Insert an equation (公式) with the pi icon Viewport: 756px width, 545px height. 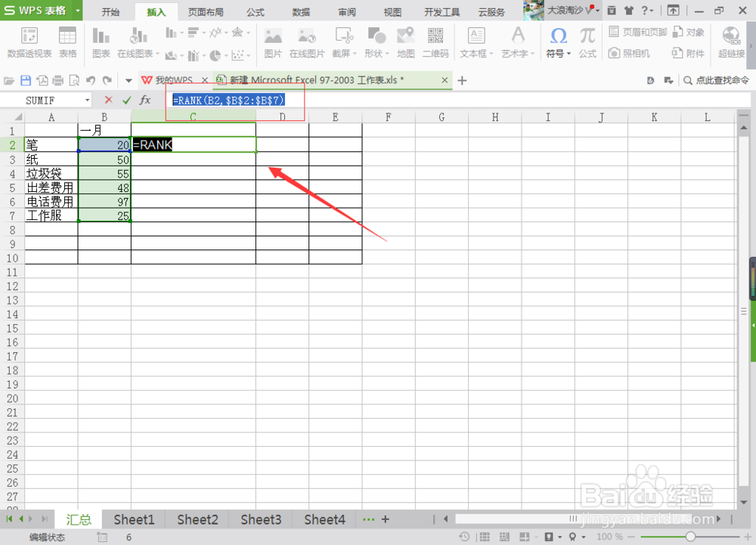pos(587,42)
